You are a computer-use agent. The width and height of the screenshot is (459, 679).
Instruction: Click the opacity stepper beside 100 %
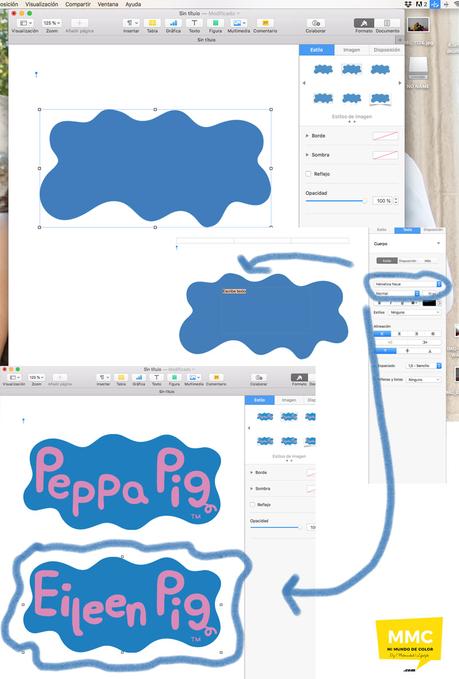point(396,201)
